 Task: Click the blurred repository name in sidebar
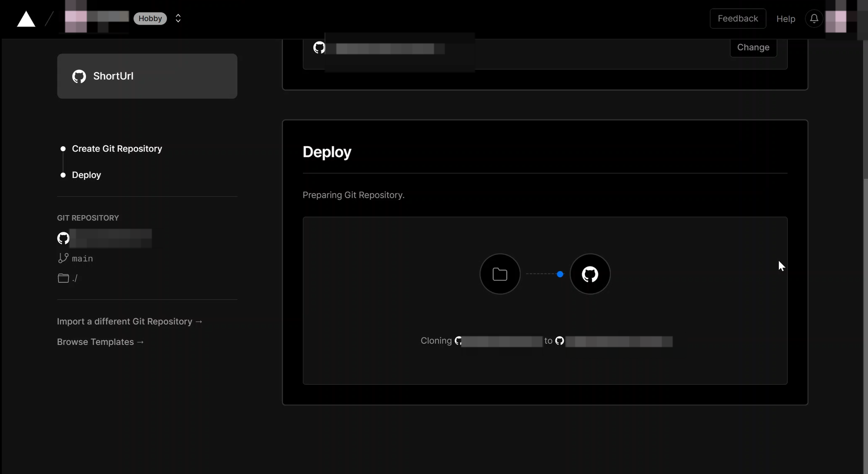point(111,238)
